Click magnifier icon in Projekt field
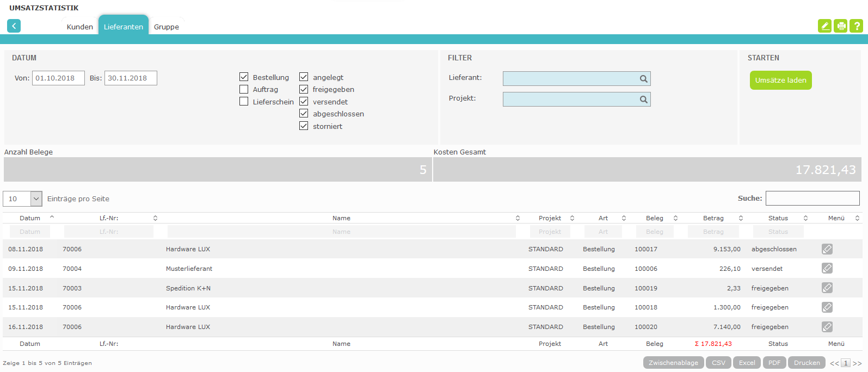Viewport: 868px width, 372px height. pyautogui.click(x=644, y=100)
